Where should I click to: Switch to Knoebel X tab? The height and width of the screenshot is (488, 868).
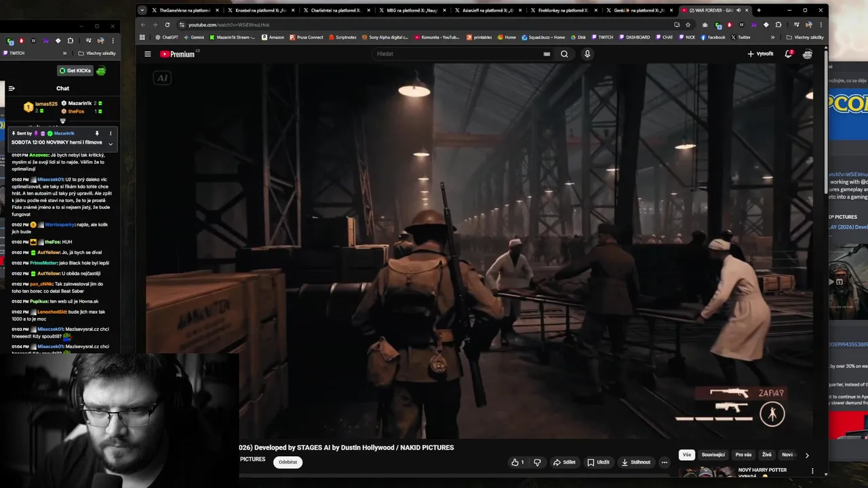coord(261,10)
